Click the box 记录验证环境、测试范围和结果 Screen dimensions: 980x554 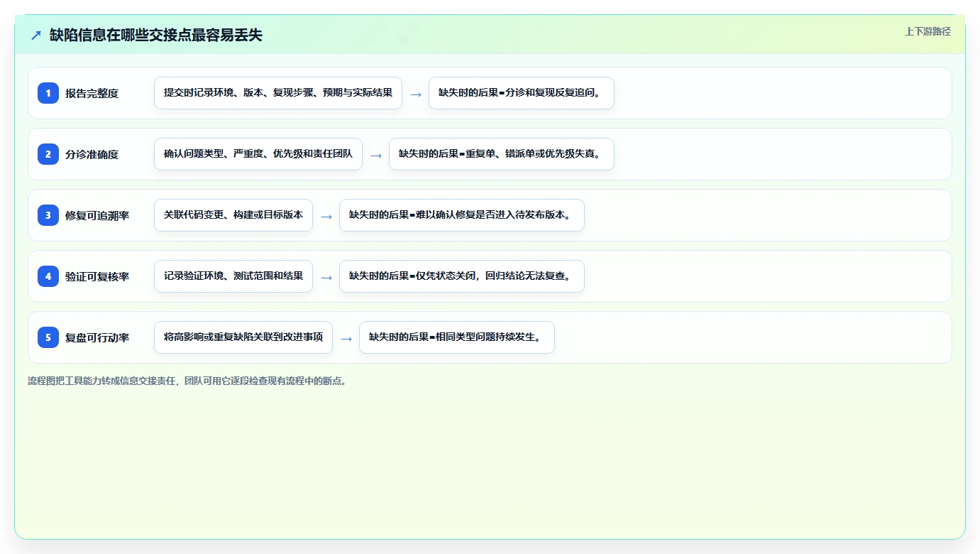tap(233, 276)
